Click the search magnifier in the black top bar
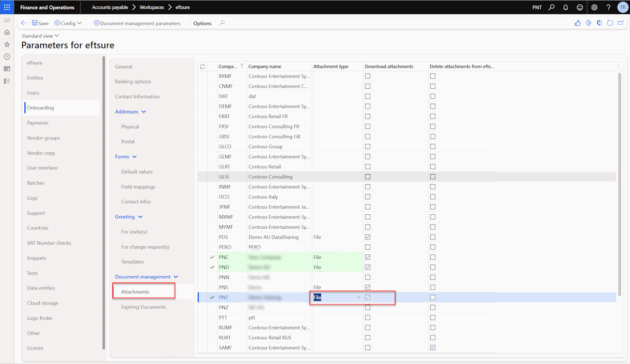This screenshot has width=630, height=364. pos(551,7)
